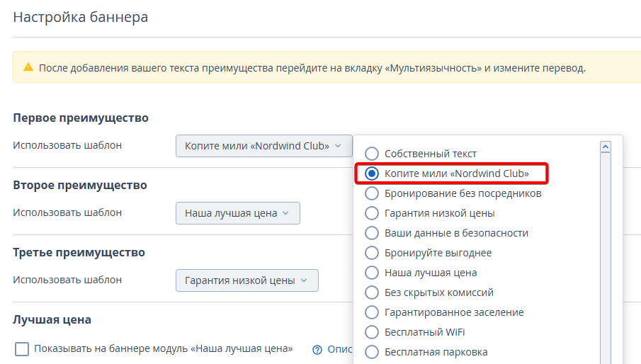Screen dimensions: 641x364
Task: Click the dropdown list vertical scrollbar track
Action: click(605, 255)
